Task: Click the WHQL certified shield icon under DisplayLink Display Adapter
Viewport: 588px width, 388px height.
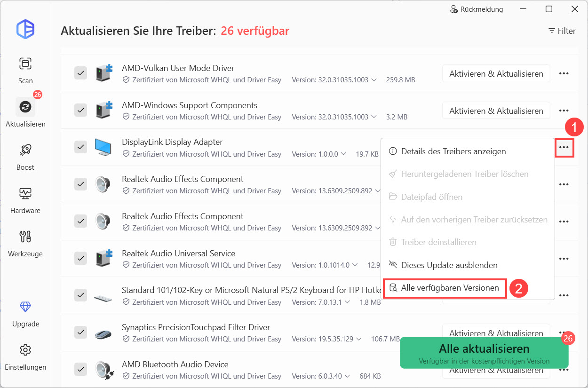Action: [x=126, y=154]
